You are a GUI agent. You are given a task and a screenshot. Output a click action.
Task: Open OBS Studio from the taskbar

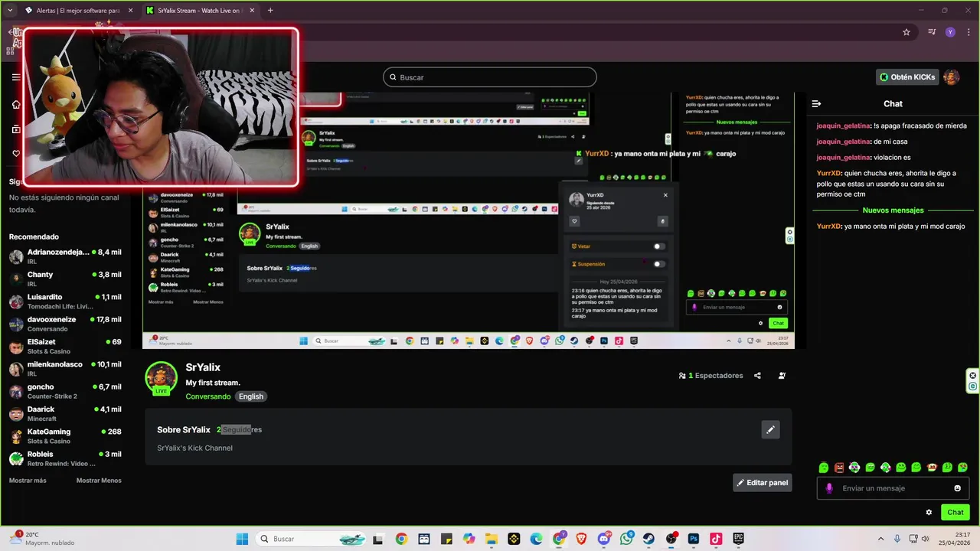[671, 539]
